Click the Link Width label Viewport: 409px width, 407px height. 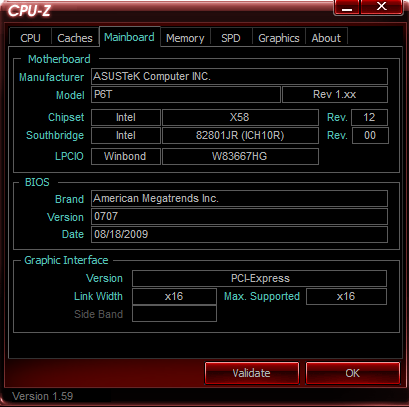pos(98,296)
